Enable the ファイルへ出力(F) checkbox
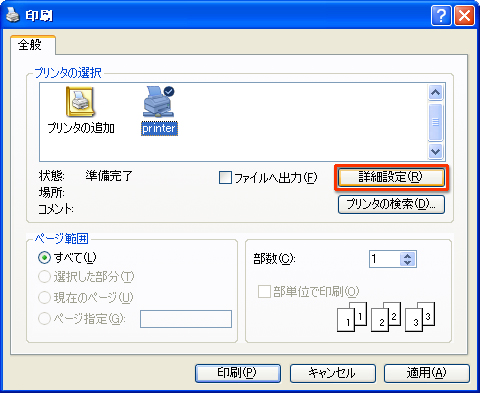480x393 pixels. click(x=225, y=178)
